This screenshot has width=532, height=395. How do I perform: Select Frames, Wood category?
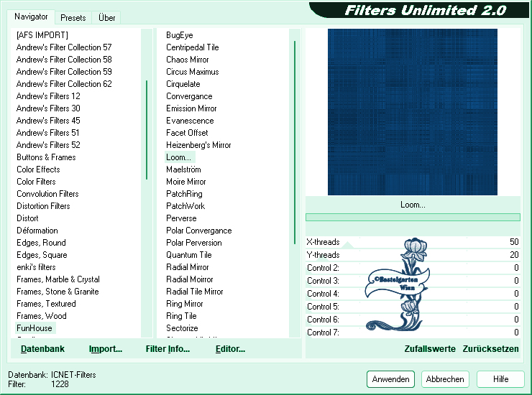pos(42,316)
